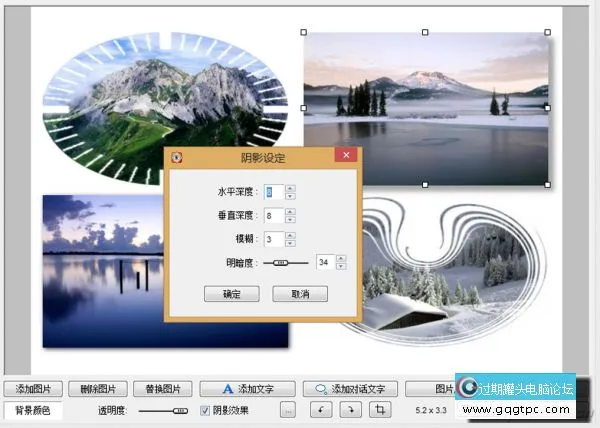
Task: Decrease 明暗度 with down arrow
Action: pyautogui.click(x=341, y=266)
